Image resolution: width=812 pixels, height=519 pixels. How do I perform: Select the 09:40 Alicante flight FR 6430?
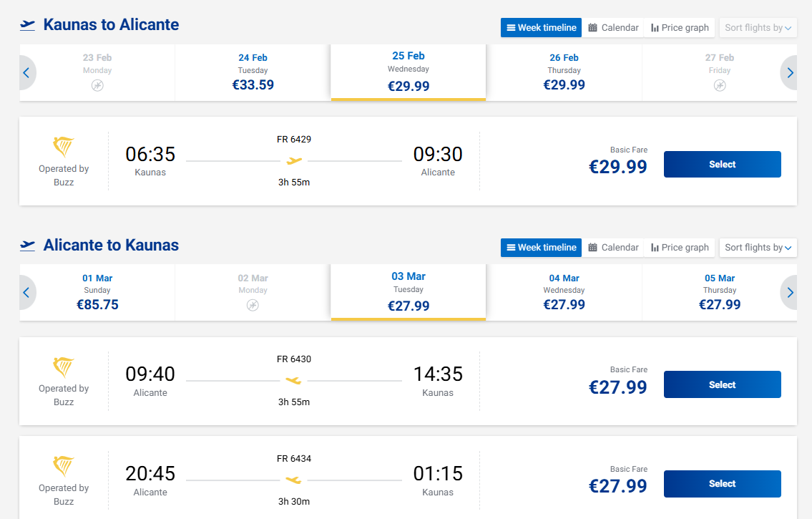[722, 384]
